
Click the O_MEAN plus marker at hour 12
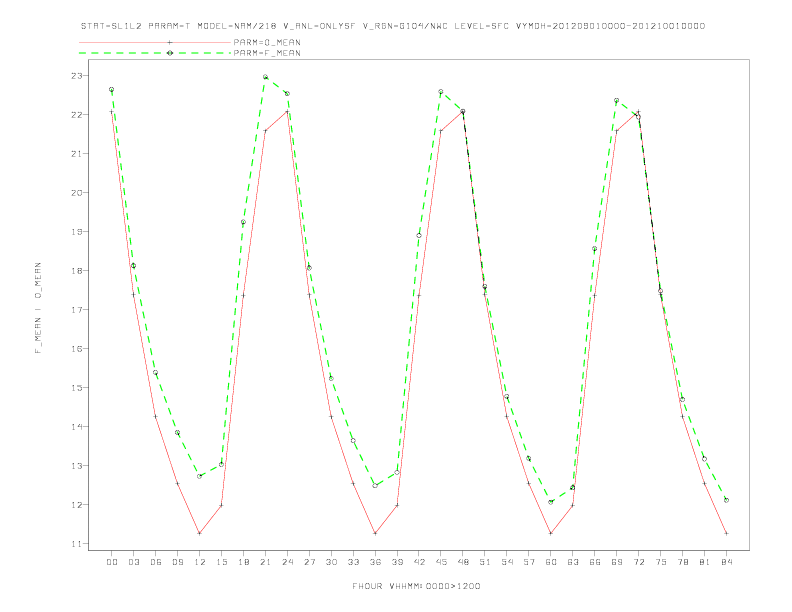click(200, 533)
